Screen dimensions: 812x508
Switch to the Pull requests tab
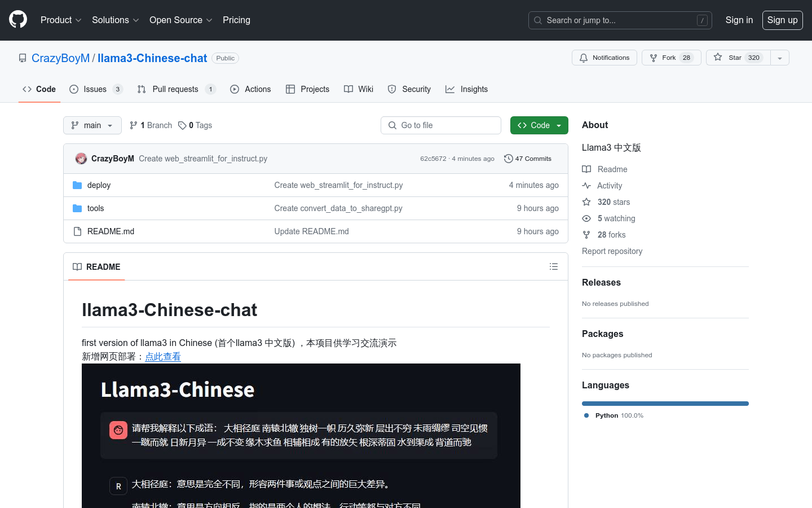point(176,89)
